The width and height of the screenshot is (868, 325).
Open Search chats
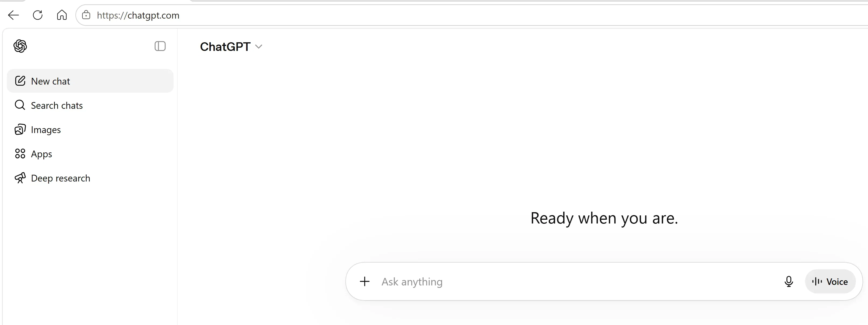(90, 105)
